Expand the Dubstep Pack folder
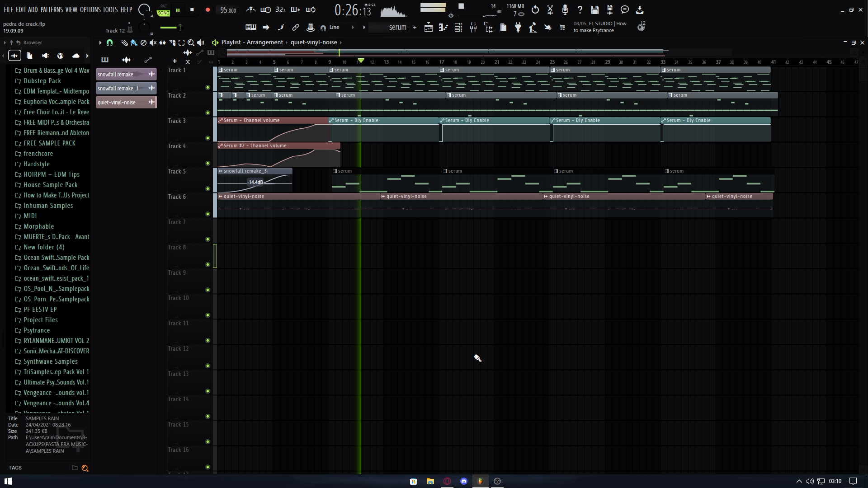 click(x=42, y=81)
